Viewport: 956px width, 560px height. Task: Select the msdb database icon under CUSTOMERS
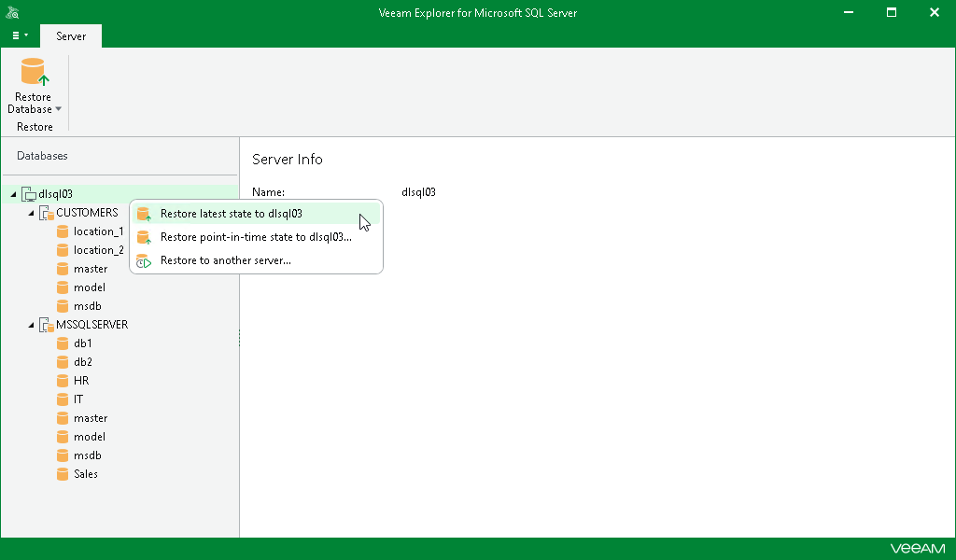[63, 305]
